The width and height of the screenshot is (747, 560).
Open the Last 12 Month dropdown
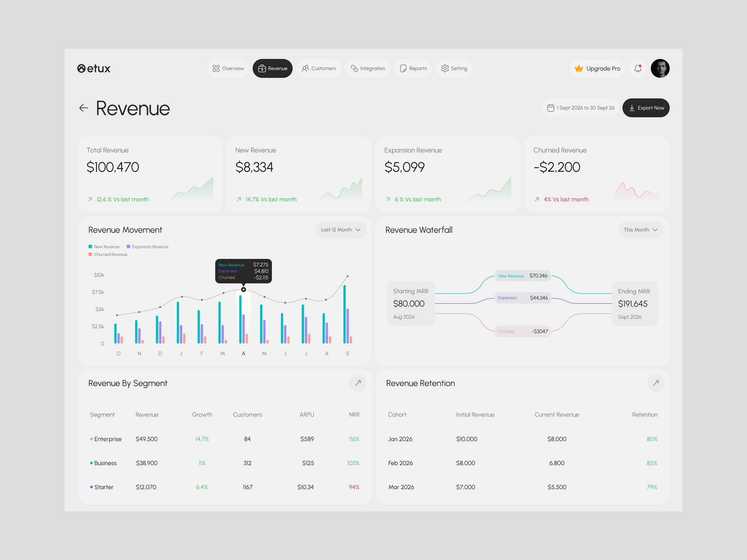[x=341, y=230]
